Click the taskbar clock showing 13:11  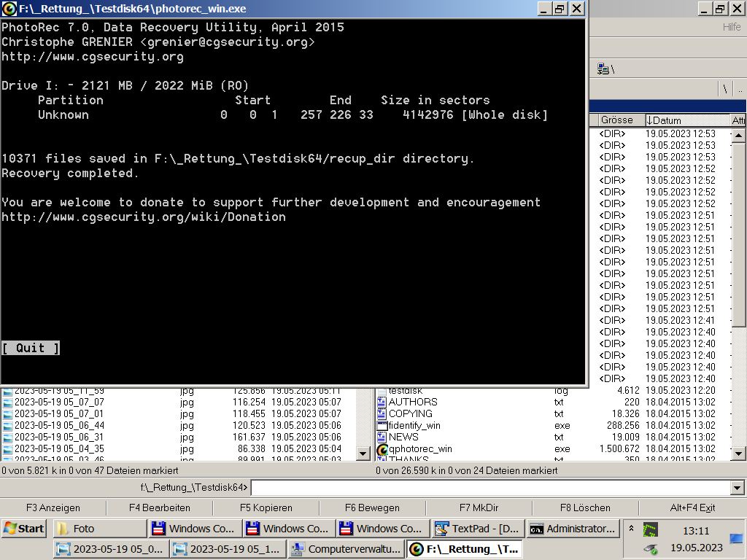coord(696,531)
